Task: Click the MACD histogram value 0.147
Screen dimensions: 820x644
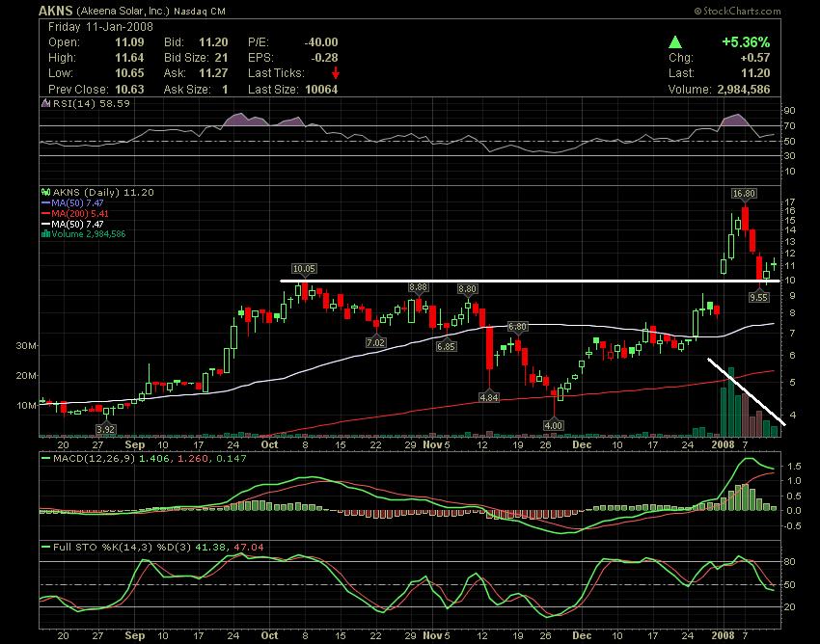Action: [232, 459]
